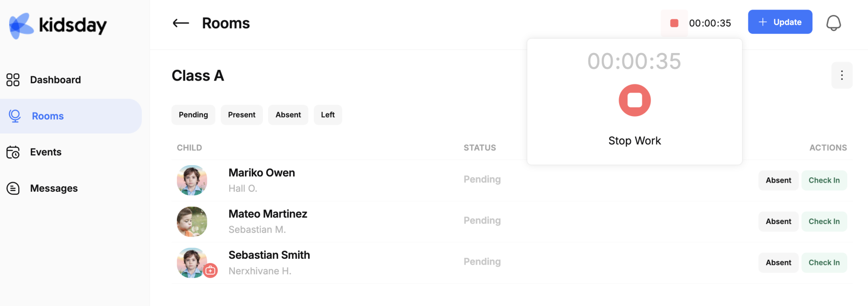
Task: Toggle the Present filter chip
Action: (x=242, y=115)
